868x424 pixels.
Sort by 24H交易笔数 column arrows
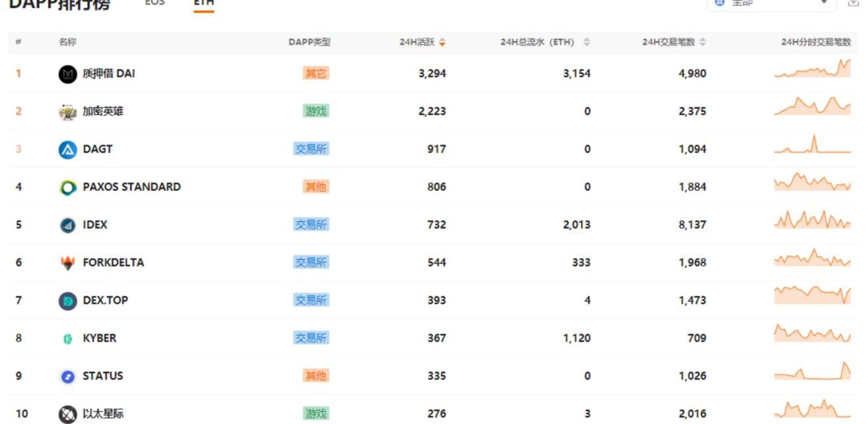702,42
